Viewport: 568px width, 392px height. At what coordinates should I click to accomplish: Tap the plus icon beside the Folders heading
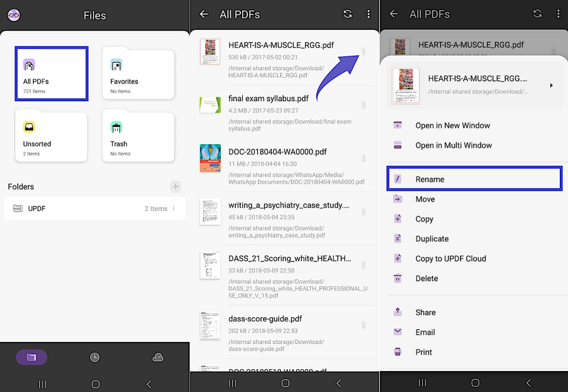coord(174,186)
